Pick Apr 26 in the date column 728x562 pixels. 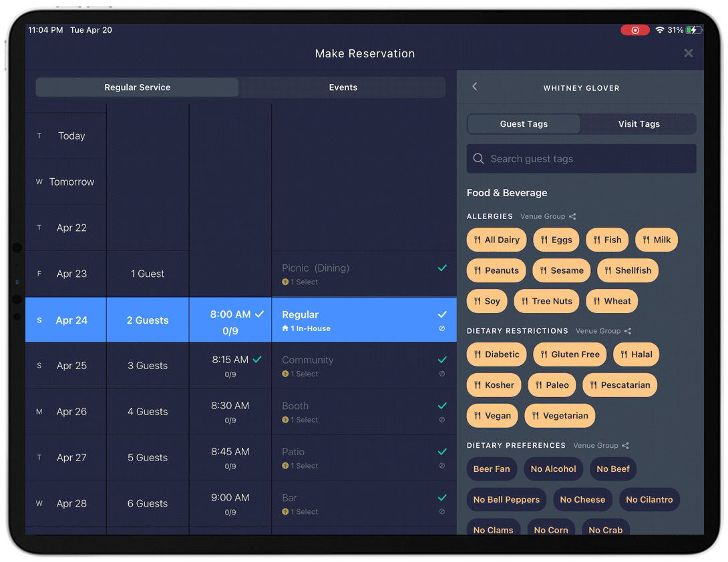tap(71, 412)
